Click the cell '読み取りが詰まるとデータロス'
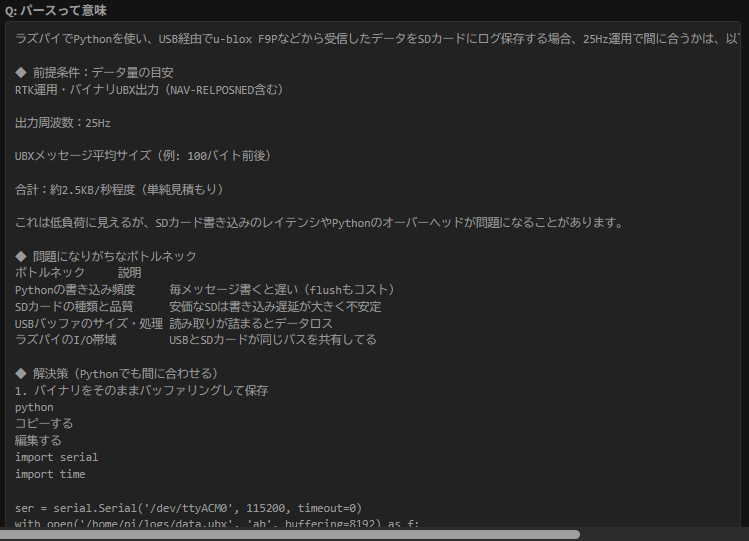Image resolution: width=749 pixels, height=541 pixels. point(251,324)
